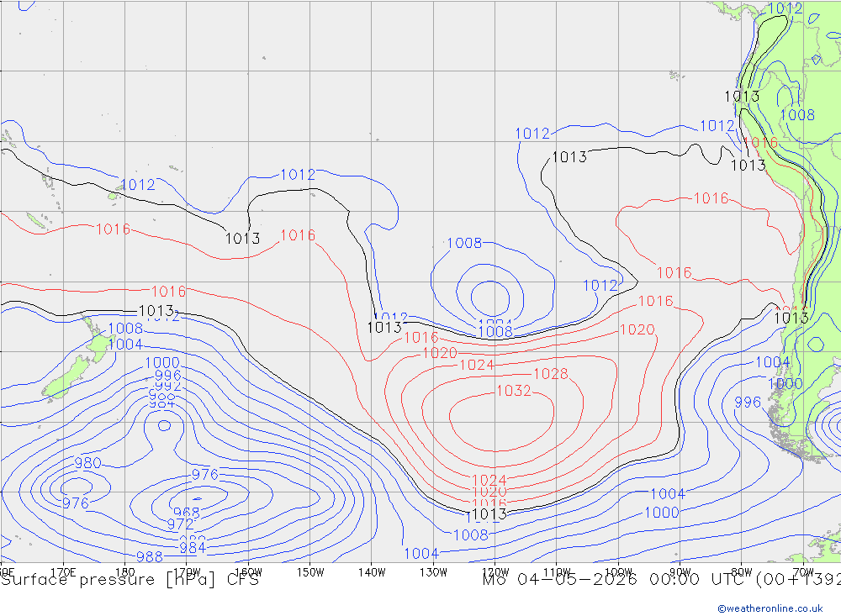The height and width of the screenshot is (616, 841).
Task: Click the 996 label west of southern Chile
Action: tap(748, 402)
